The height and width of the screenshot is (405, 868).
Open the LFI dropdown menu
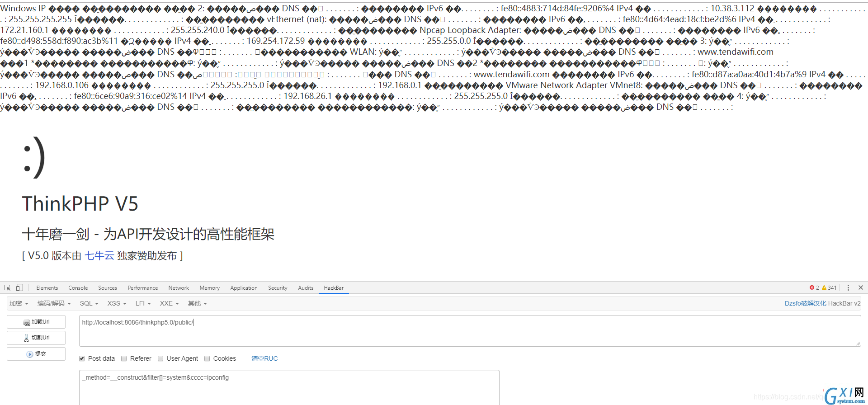(x=143, y=303)
